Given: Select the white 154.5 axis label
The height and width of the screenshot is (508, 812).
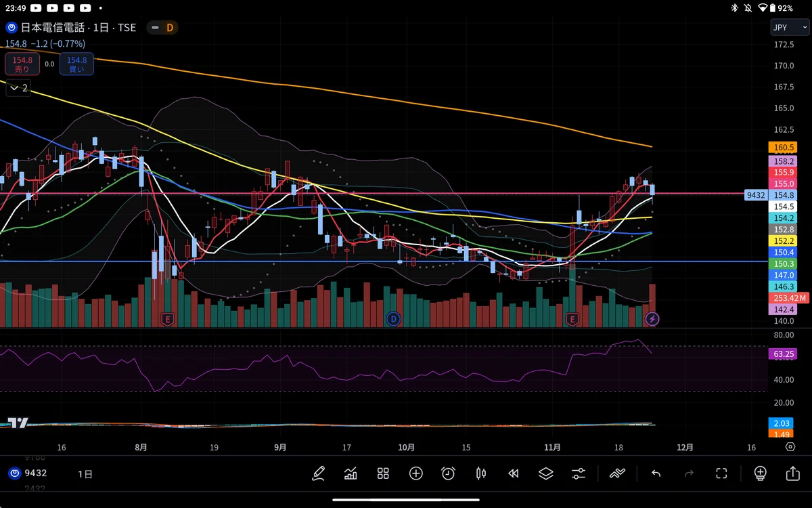Looking at the screenshot, I should click(783, 207).
